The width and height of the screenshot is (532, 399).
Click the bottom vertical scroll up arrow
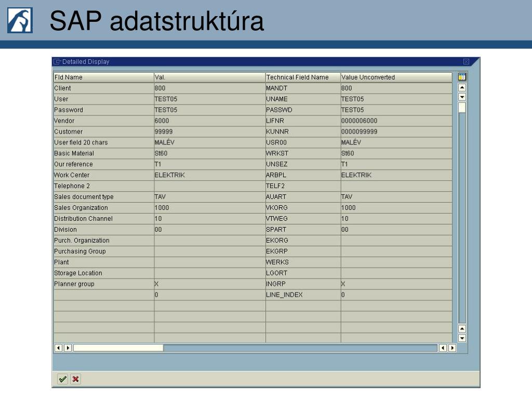[462, 328]
